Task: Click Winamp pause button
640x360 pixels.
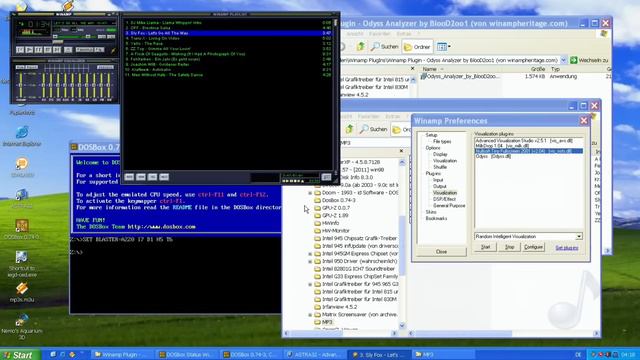Action: click(38, 50)
